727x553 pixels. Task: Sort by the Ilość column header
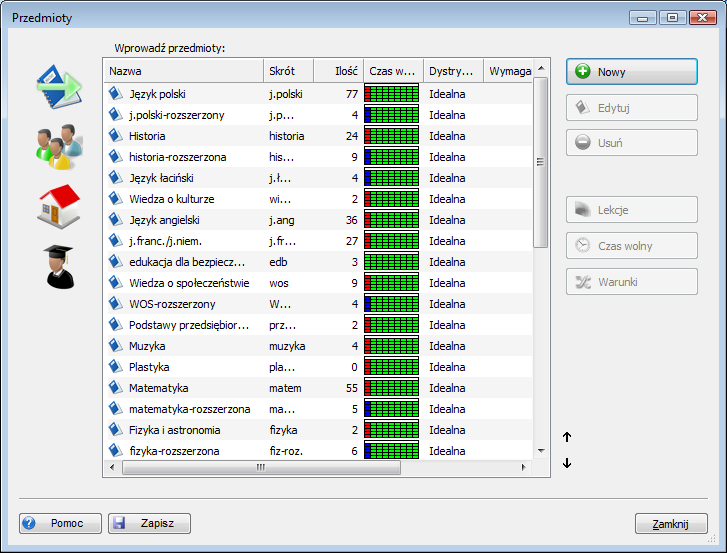[338, 71]
